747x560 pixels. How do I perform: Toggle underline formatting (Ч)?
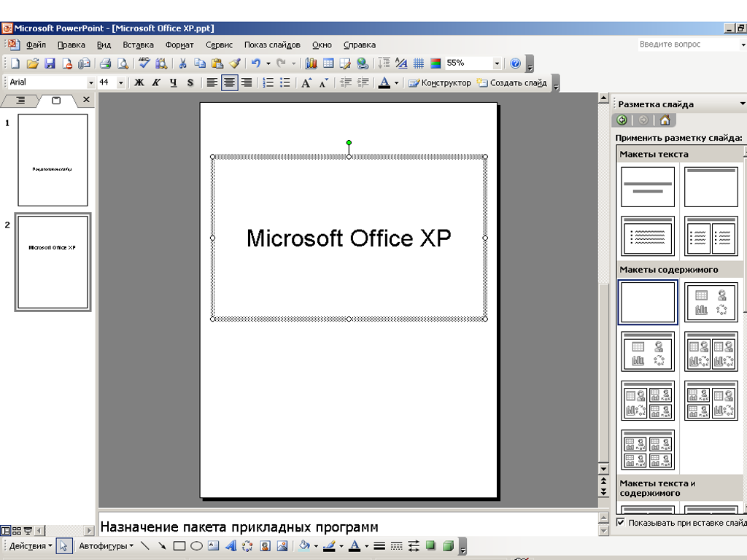tap(173, 83)
